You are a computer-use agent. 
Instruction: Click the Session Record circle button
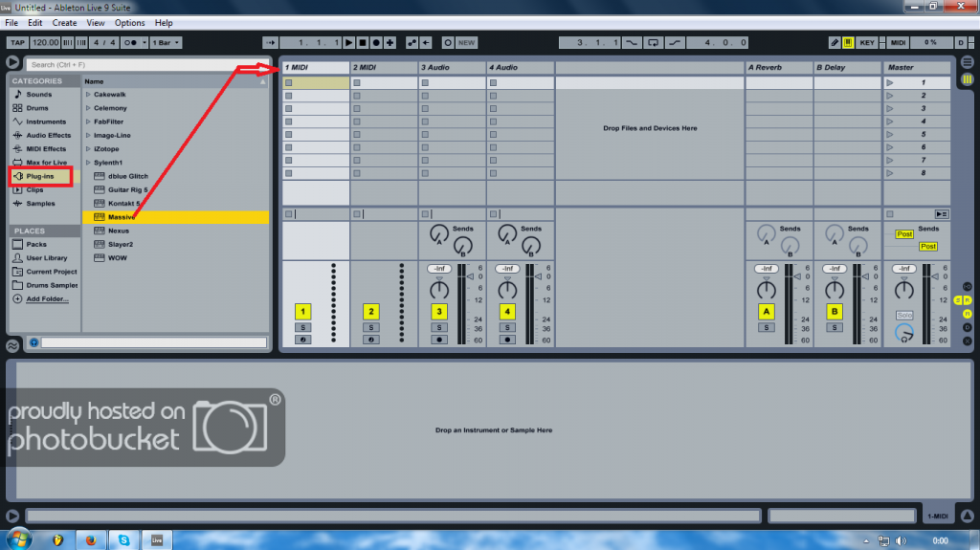[x=448, y=42]
